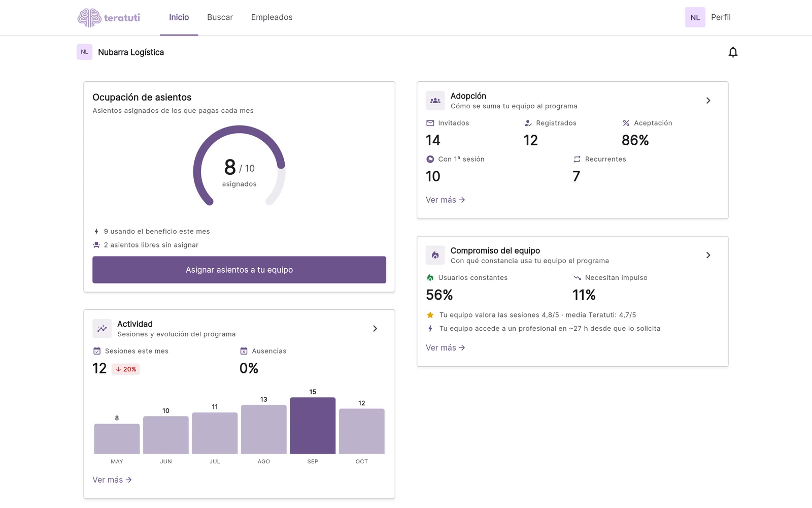Click the Actividad chart line icon
The width and height of the screenshot is (812, 508).
102,329
